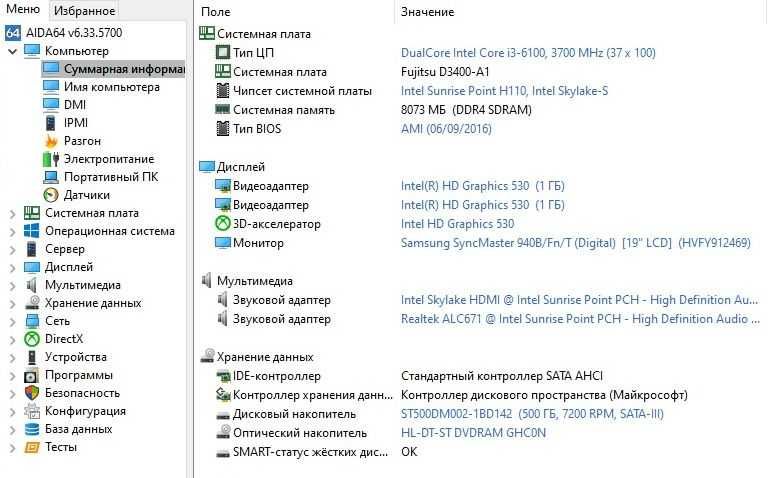The image size is (782, 478).
Task: Click the Электропитание battery icon
Action: pyautogui.click(x=51, y=159)
